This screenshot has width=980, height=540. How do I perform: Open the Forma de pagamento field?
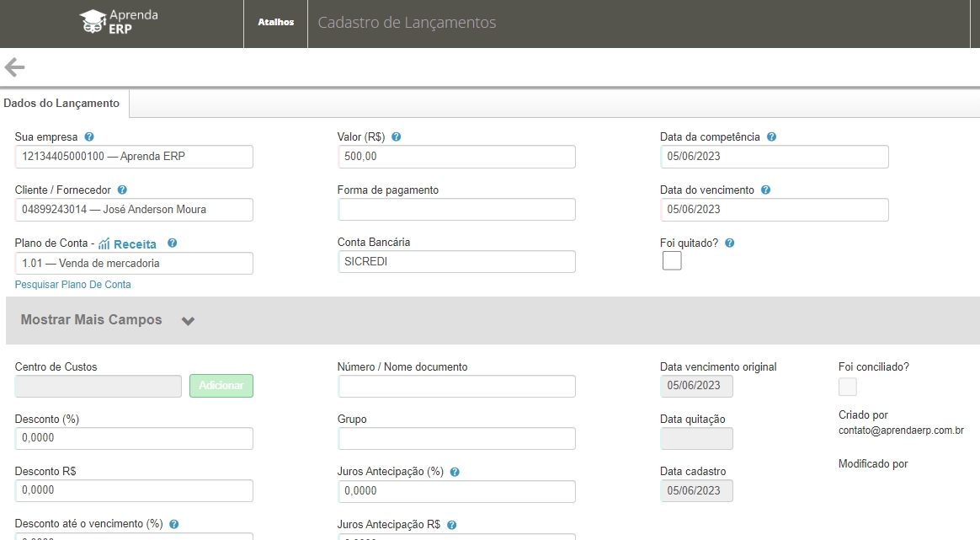(x=456, y=210)
